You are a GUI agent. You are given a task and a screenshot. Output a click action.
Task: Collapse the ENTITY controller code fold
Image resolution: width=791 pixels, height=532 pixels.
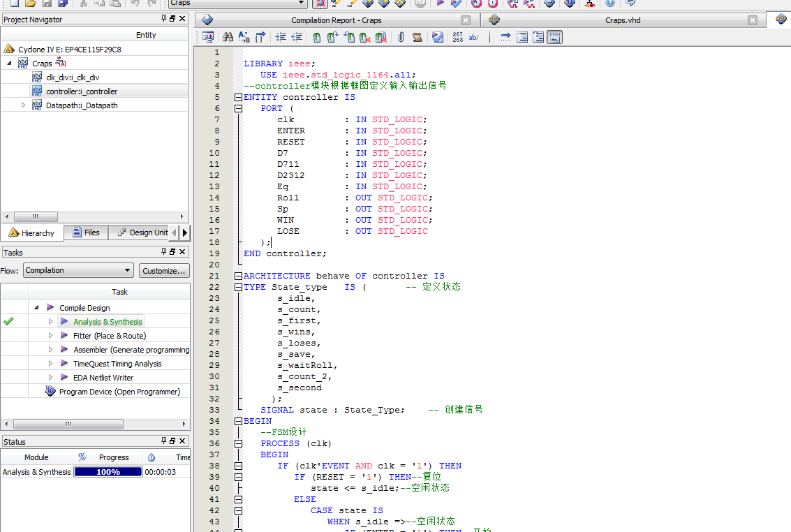[x=238, y=97]
